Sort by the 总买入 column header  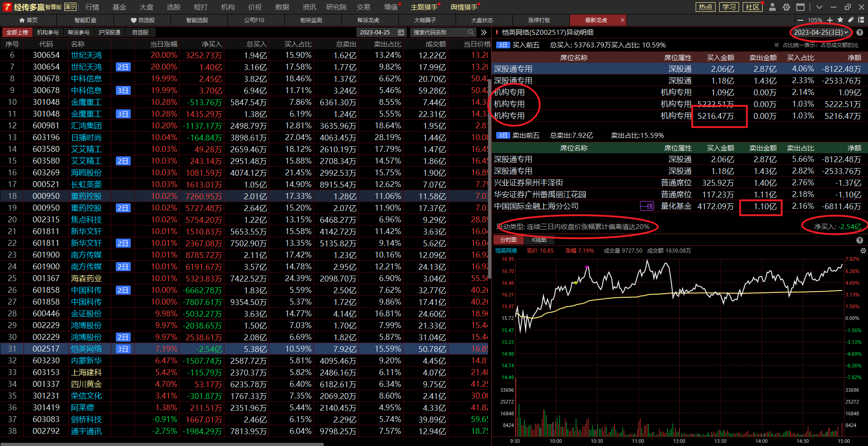coord(256,44)
